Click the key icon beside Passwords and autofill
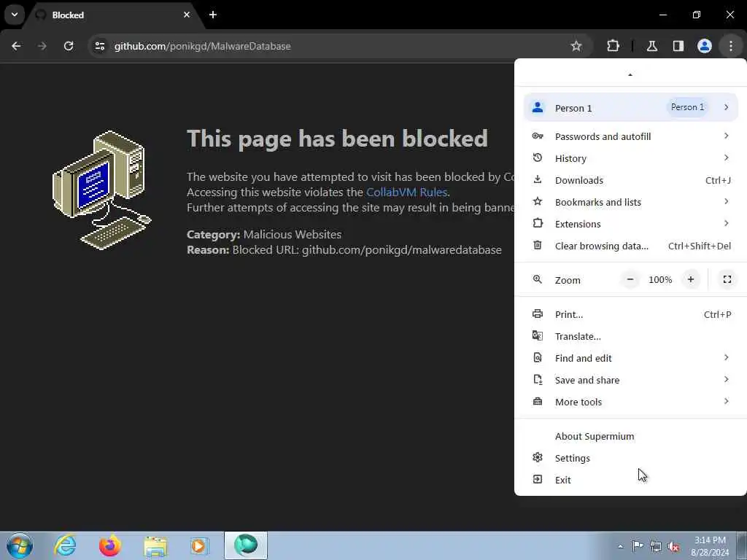Image resolution: width=747 pixels, height=560 pixels. click(538, 136)
